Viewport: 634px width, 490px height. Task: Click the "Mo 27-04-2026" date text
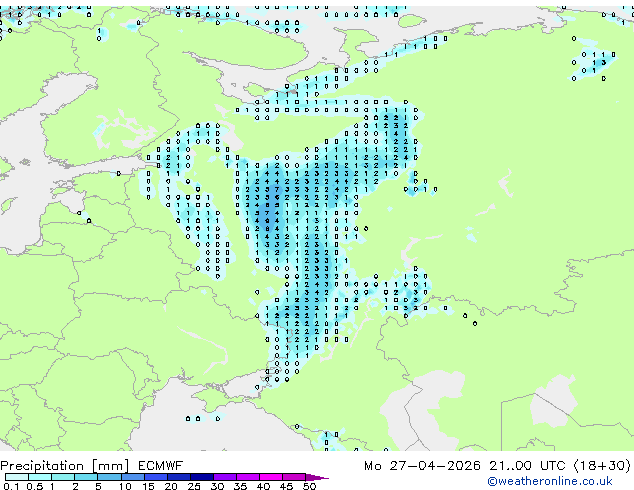422,466
